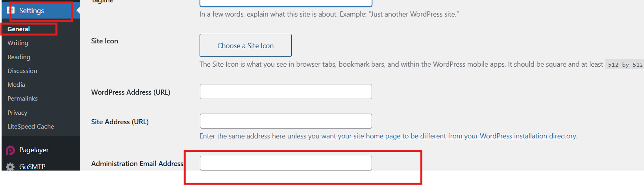Click the Pagelayer logo icon
The width and height of the screenshot is (644, 185).
pyautogui.click(x=11, y=150)
